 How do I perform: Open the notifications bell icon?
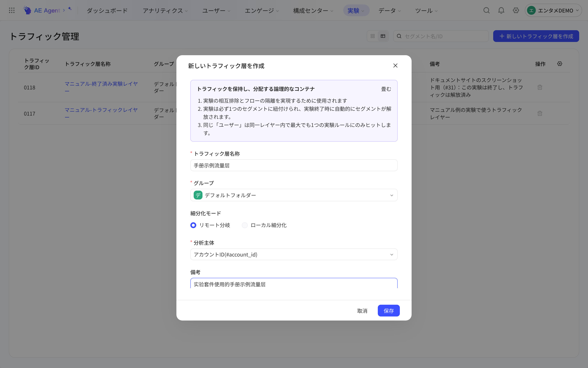coord(501,10)
